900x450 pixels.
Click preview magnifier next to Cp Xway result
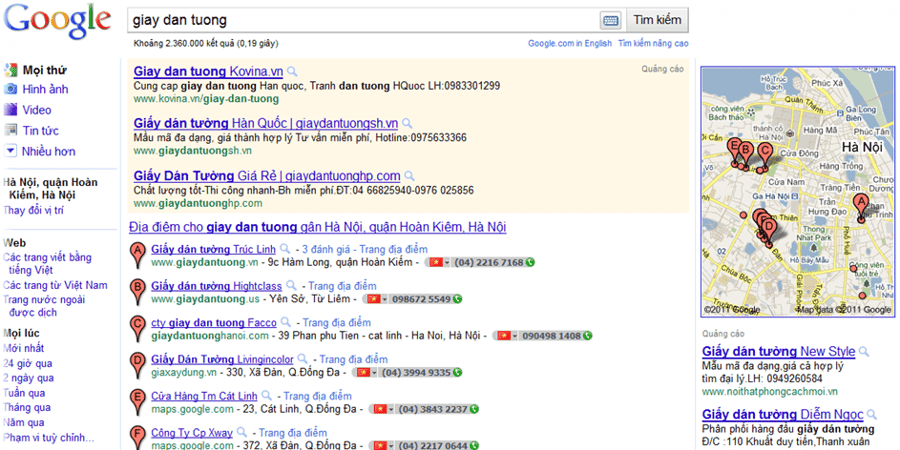(x=242, y=433)
